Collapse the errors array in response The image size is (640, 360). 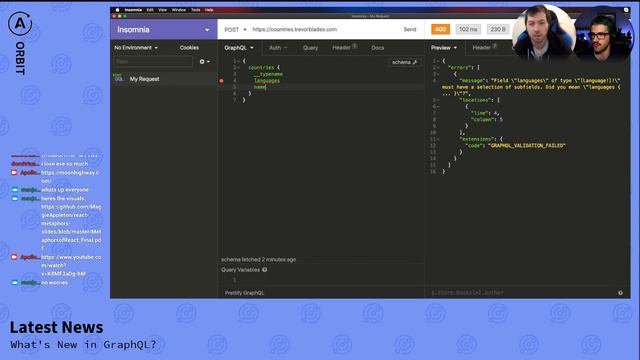pos(438,68)
